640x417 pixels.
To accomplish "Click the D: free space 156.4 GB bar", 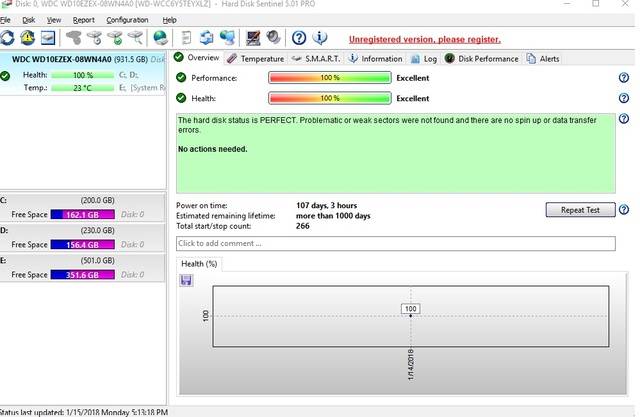I will click(82, 245).
